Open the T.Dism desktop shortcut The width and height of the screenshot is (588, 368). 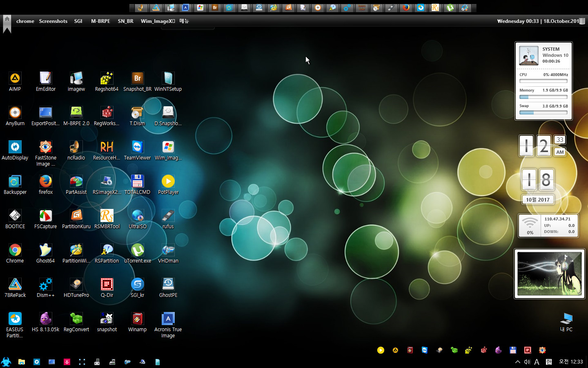[138, 116]
